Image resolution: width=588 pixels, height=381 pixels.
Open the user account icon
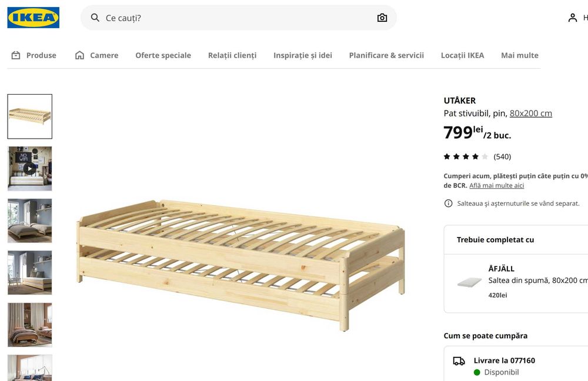point(572,18)
